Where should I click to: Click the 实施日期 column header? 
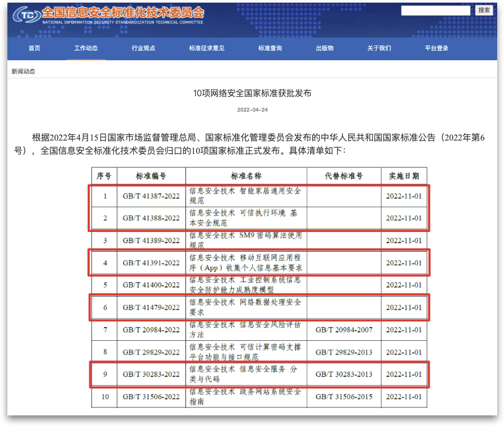pos(404,176)
